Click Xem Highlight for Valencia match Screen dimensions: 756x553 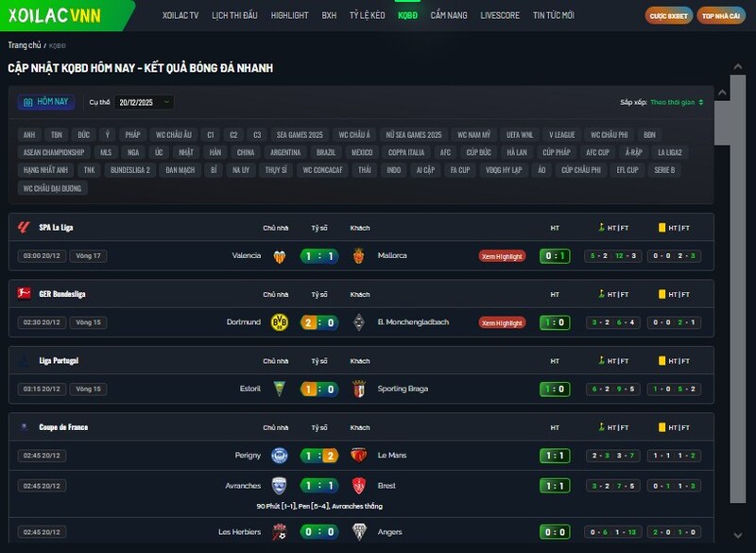[502, 256]
